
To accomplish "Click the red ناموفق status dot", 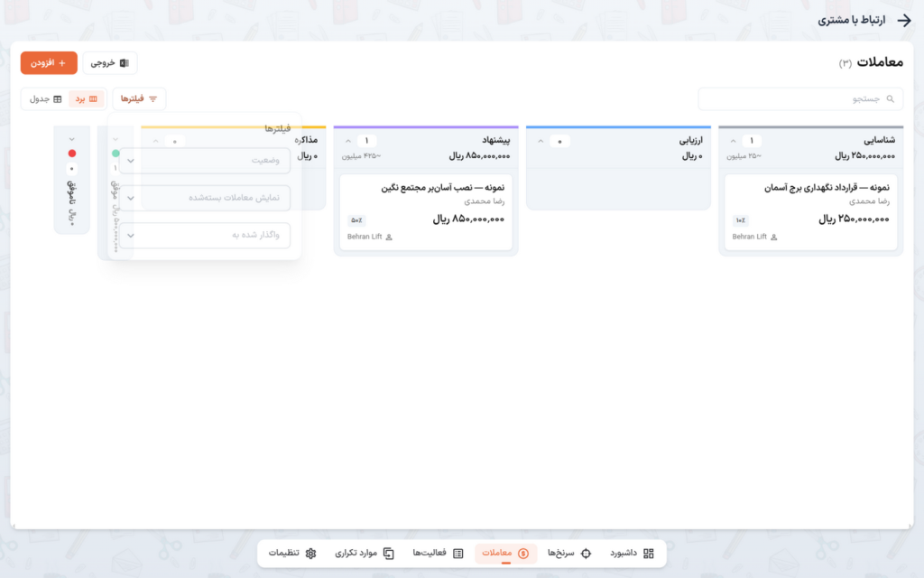I will pyautogui.click(x=72, y=154).
